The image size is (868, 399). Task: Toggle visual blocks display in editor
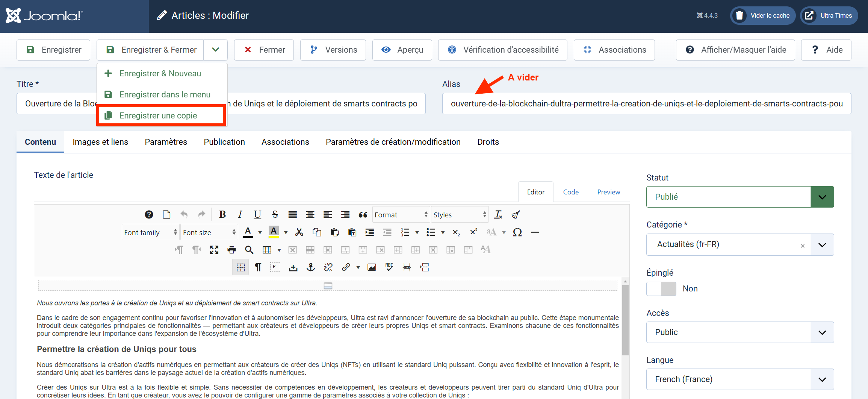(240, 267)
